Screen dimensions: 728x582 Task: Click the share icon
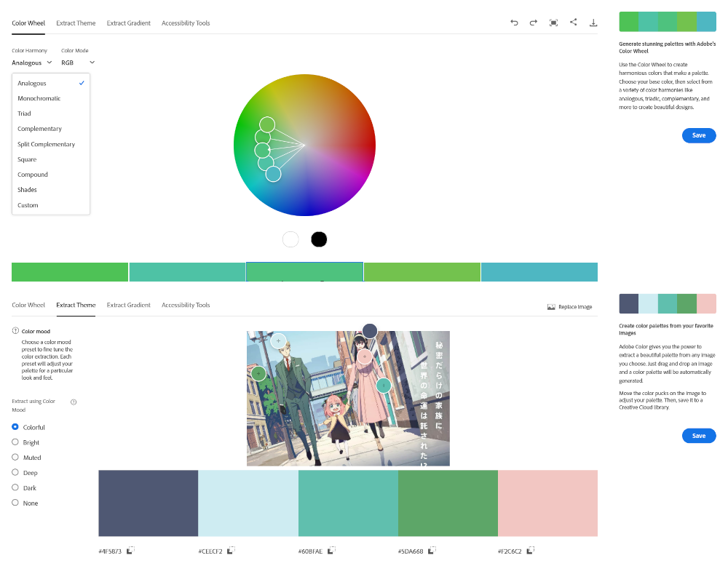(574, 22)
